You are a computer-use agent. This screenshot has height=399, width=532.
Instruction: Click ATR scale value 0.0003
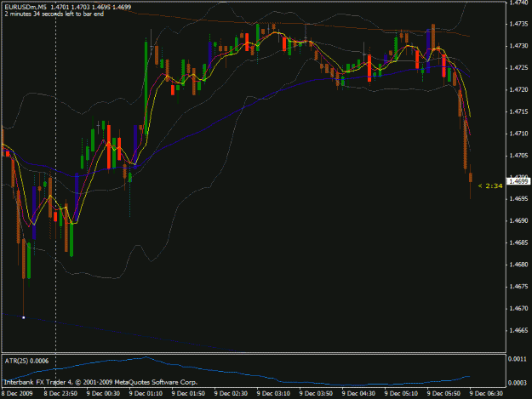[518, 383]
